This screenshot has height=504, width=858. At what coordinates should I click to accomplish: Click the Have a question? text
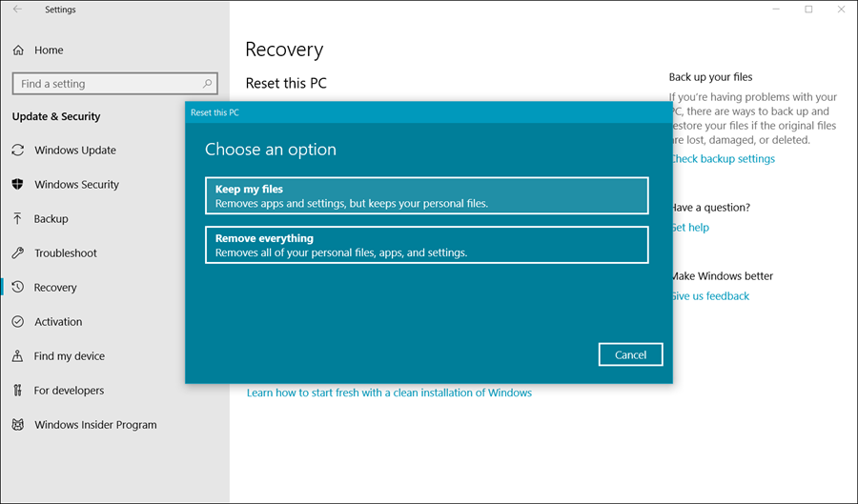(x=711, y=208)
